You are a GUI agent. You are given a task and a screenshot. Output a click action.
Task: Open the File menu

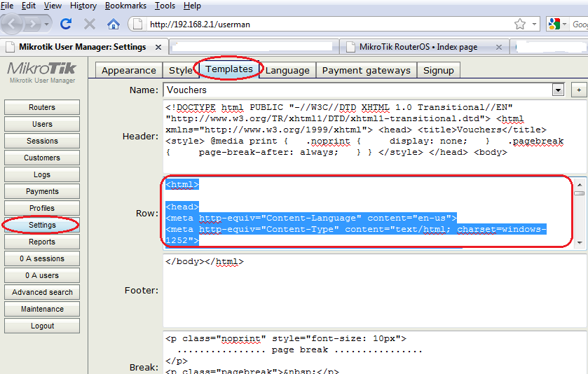point(7,6)
